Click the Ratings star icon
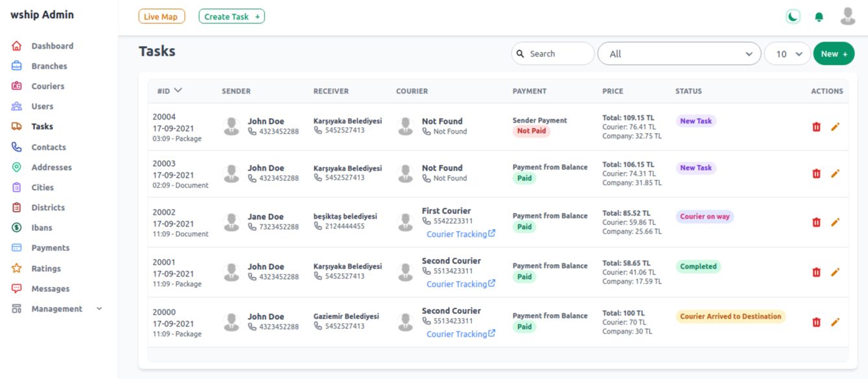868x379 pixels. tap(17, 268)
